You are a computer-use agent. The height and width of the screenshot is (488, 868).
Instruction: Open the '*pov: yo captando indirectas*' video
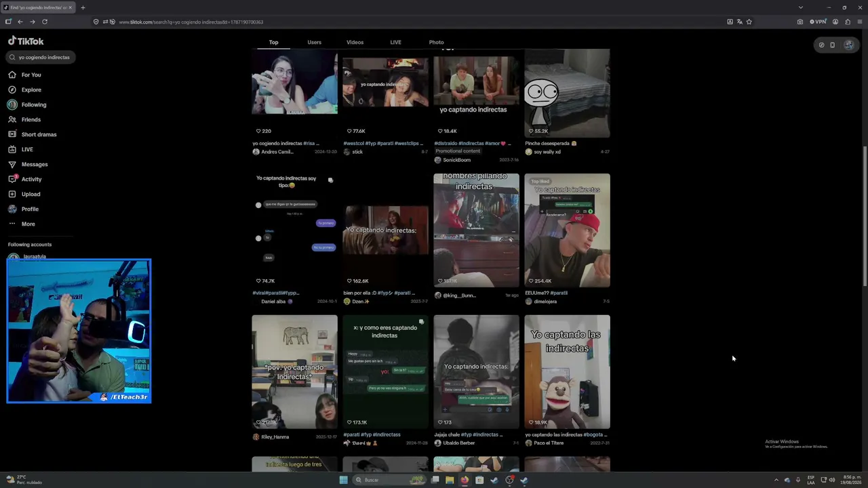click(294, 371)
